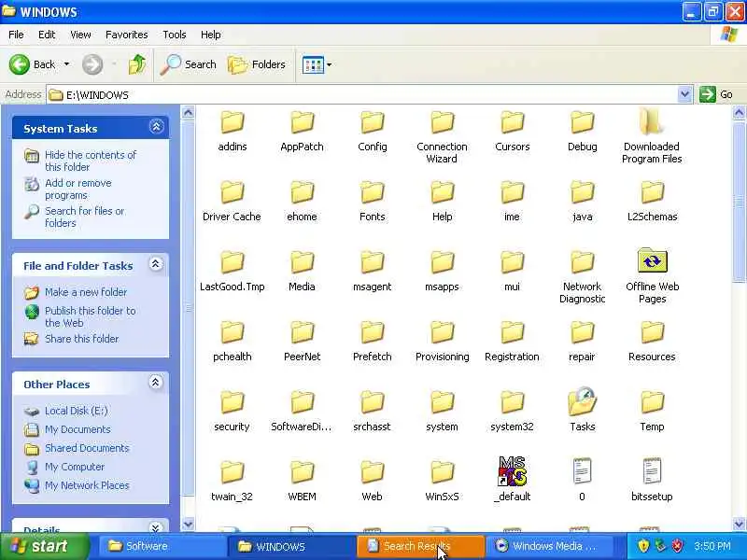Open the Edit menu
The image size is (747, 560).
47,35
